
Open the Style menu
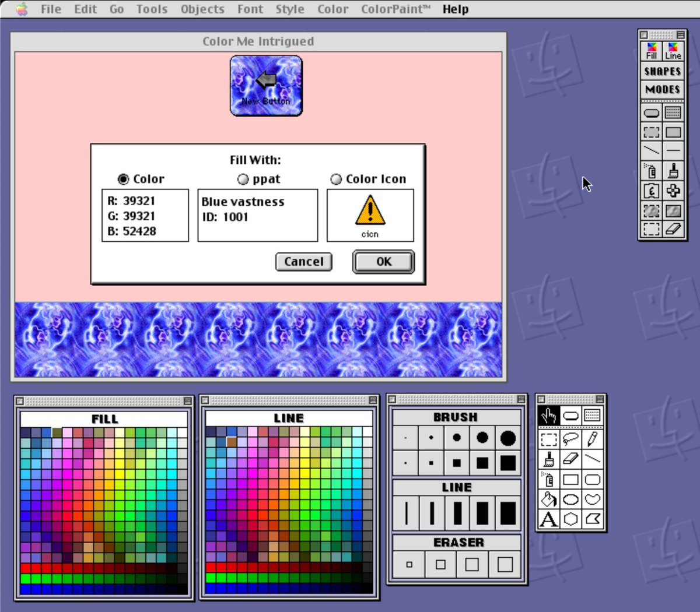(290, 9)
